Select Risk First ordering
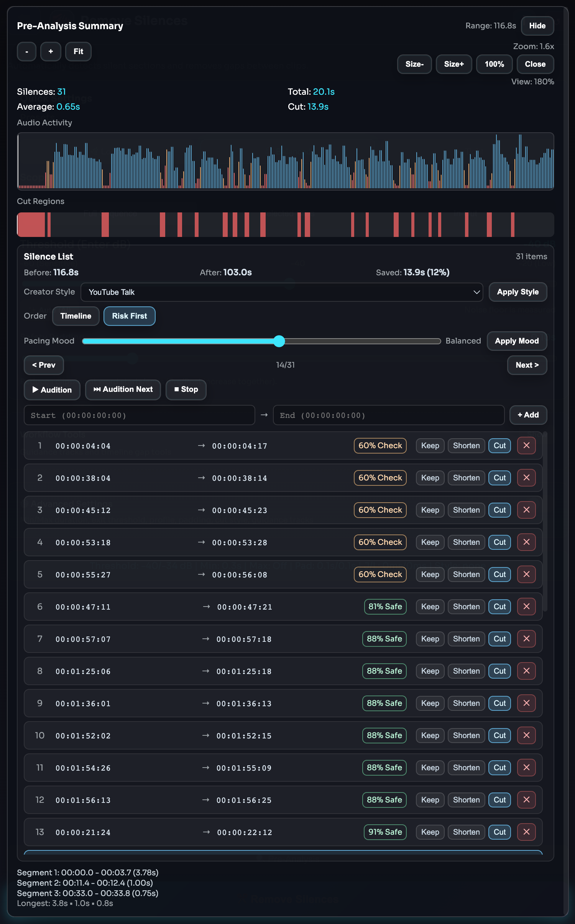This screenshot has height=924, width=575. tap(129, 316)
